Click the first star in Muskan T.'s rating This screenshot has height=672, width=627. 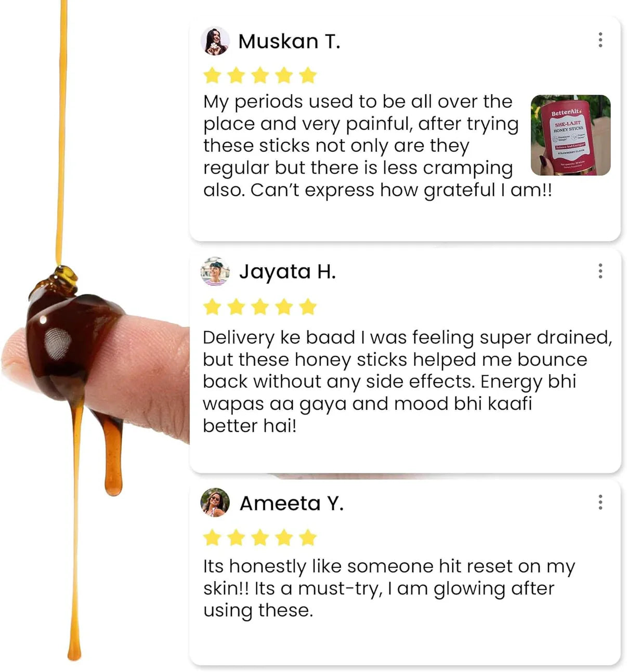click(212, 76)
